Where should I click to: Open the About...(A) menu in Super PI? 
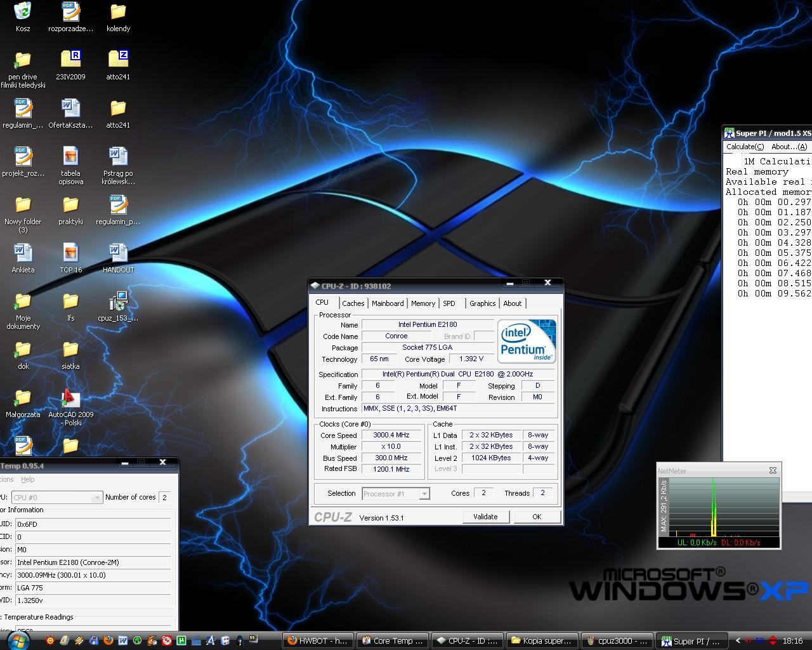point(790,147)
